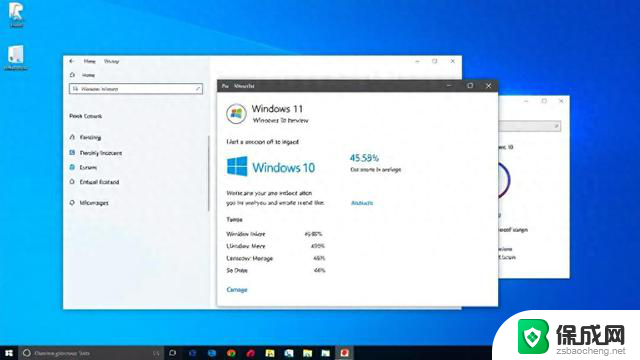Focus the search field in the rear right window
Screen dimensions: 640x360
(x=529, y=127)
